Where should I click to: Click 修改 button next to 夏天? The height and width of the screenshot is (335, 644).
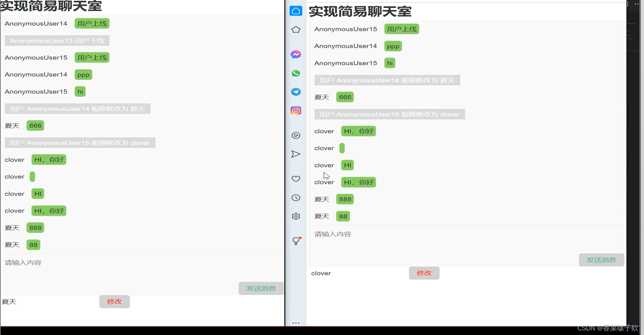pos(114,302)
